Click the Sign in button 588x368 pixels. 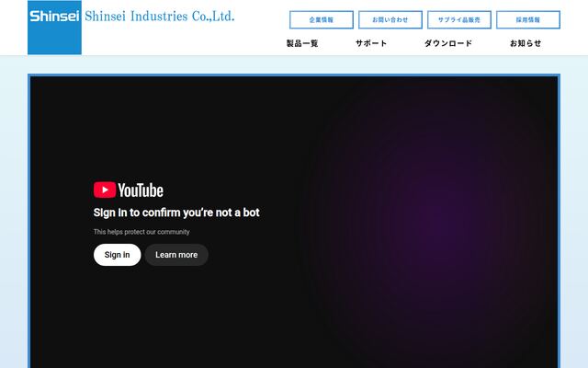tap(117, 255)
